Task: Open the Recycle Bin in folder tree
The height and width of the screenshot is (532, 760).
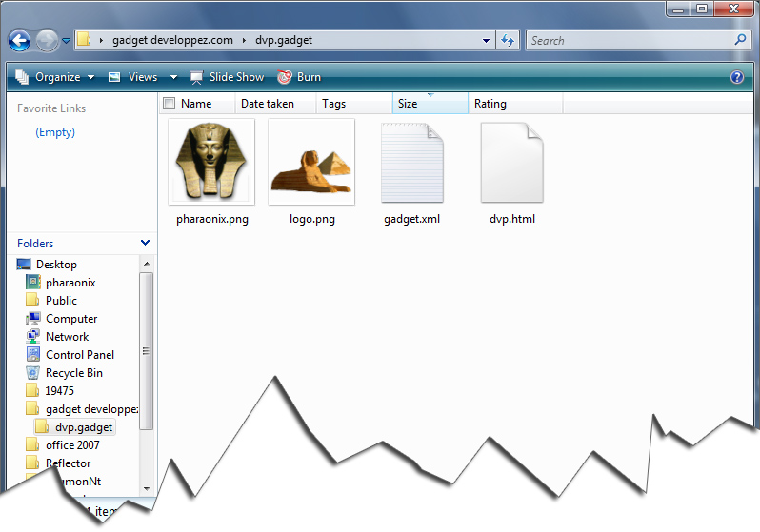Action: coord(73,373)
